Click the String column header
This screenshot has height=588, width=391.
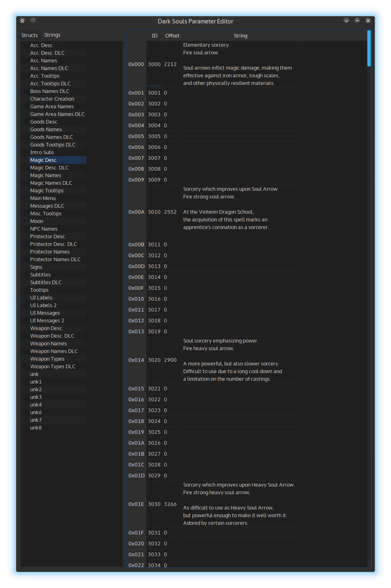(240, 36)
